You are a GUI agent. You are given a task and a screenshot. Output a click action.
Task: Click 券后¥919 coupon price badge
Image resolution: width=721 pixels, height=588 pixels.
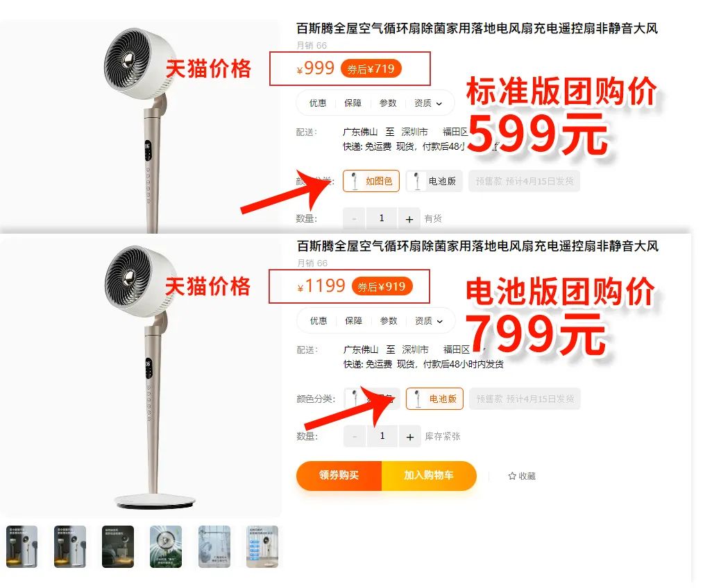point(382,286)
